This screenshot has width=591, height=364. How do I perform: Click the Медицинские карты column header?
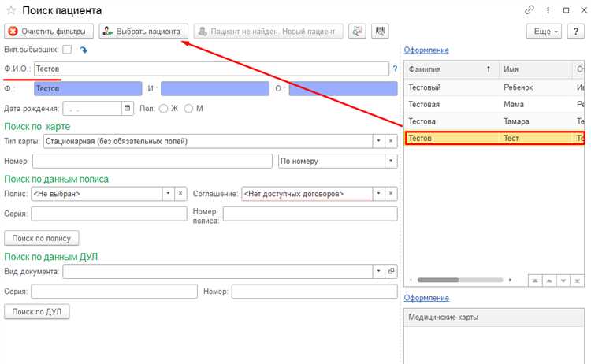[x=494, y=318]
